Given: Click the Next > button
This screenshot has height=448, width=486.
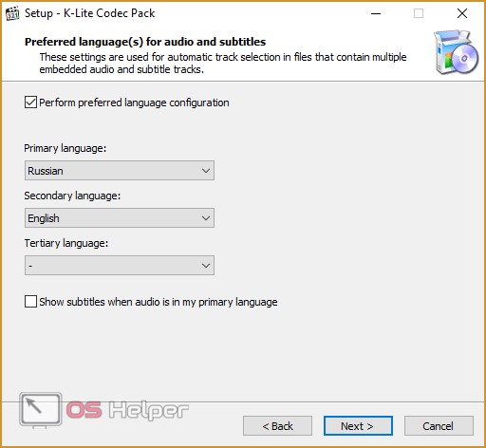Looking at the screenshot, I should click(x=358, y=426).
